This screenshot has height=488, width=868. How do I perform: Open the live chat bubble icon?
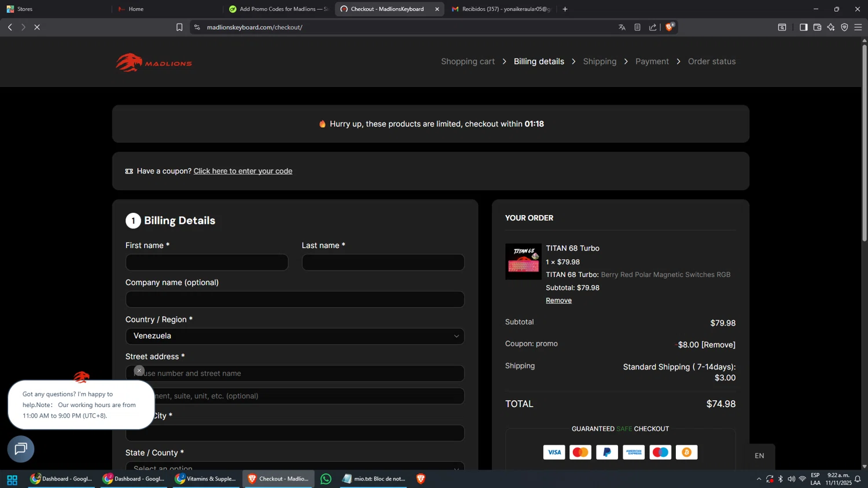[21, 449]
